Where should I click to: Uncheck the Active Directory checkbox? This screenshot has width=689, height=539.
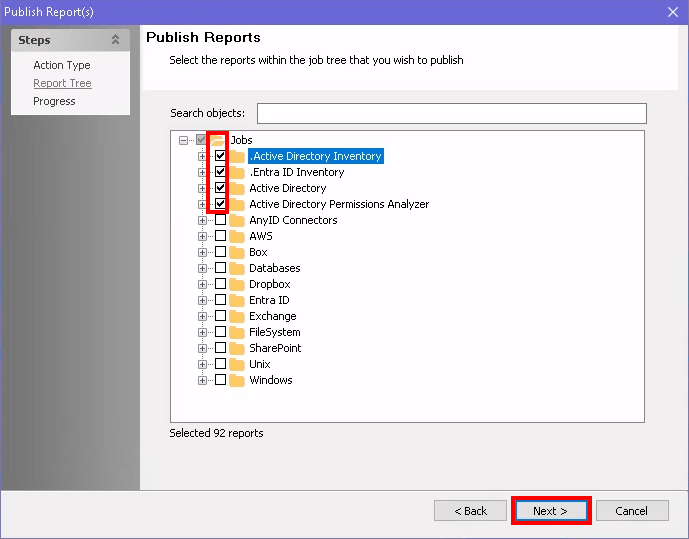tap(220, 188)
